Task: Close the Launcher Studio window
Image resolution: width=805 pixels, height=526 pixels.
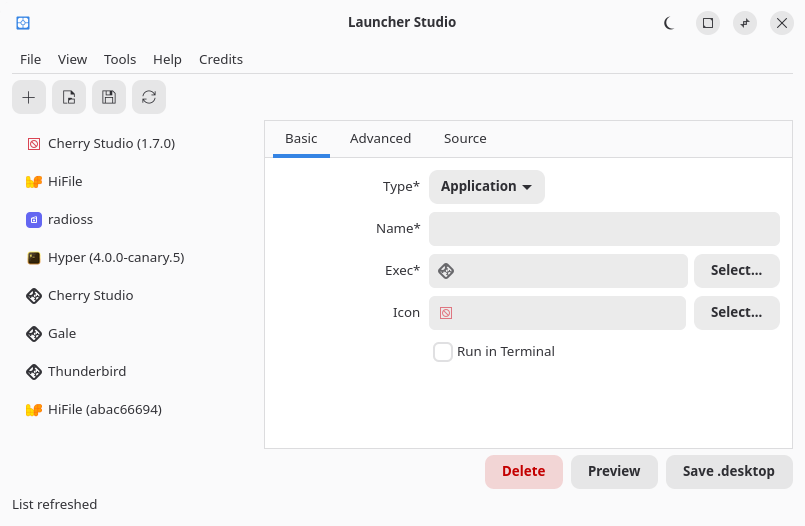Action: [x=782, y=23]
